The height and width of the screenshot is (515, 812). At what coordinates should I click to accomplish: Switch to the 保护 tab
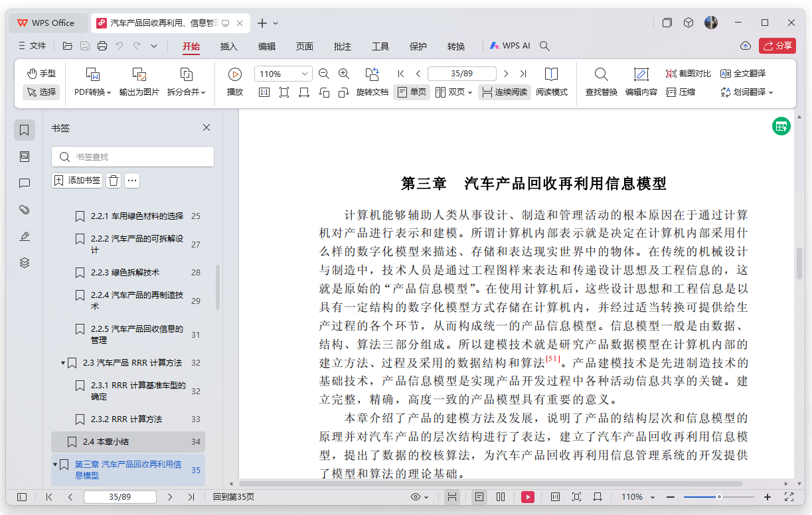coord(418,46)
